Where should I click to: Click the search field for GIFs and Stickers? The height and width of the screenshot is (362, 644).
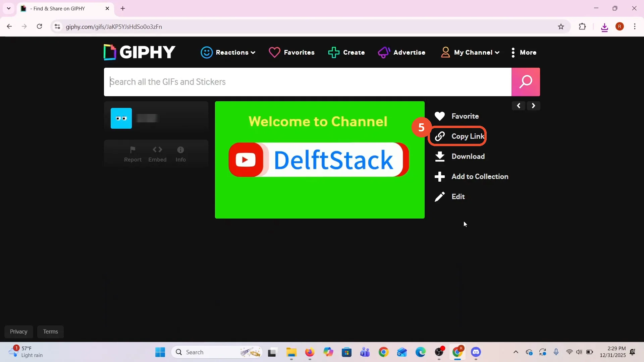(308, 82)
